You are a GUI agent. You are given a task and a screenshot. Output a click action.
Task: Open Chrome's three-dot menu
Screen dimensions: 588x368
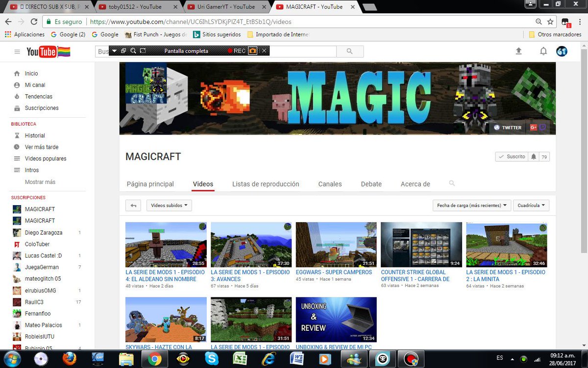click(580, 22)
